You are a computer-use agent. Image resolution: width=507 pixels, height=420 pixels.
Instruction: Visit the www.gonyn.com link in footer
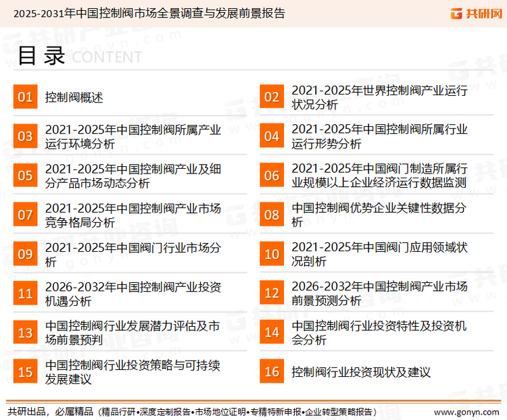click(x=466, y=413)
